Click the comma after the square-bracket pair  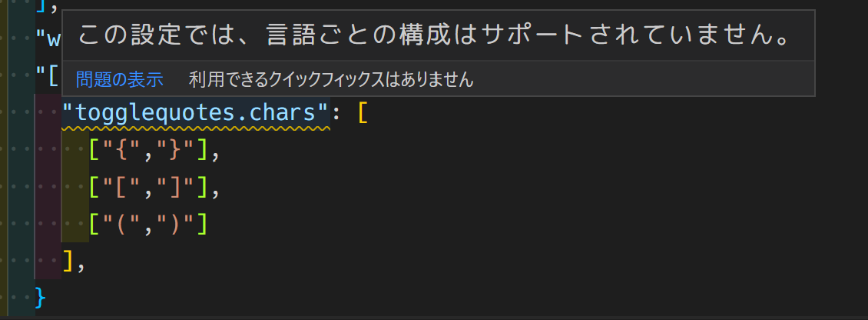point(216,193)
